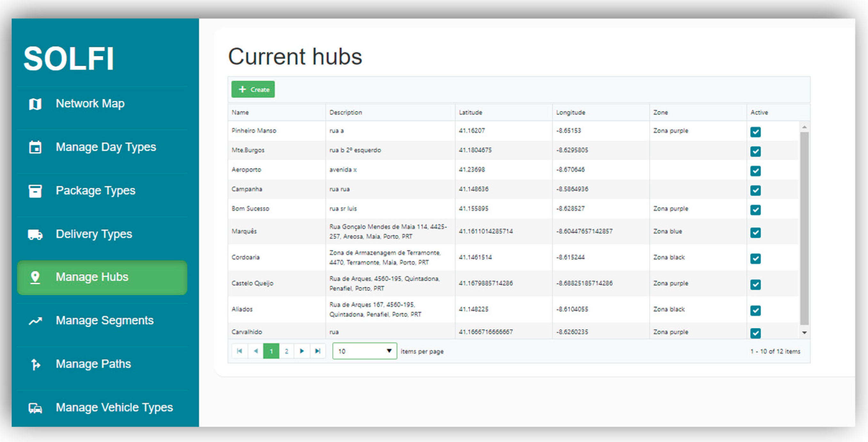Go to the last page of hubs

(x=318, y=351)
